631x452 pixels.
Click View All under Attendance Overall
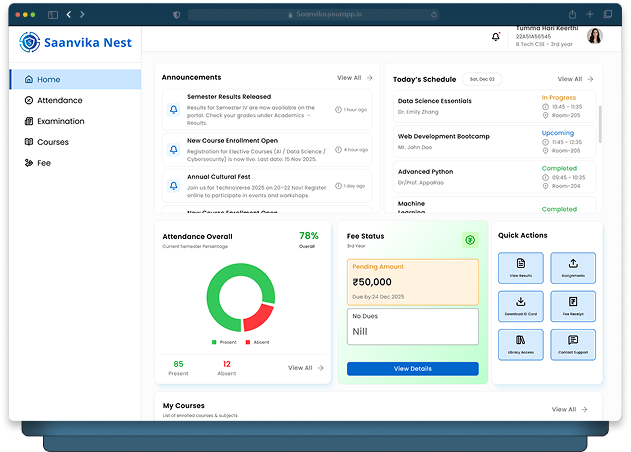(x=305, y=368)
